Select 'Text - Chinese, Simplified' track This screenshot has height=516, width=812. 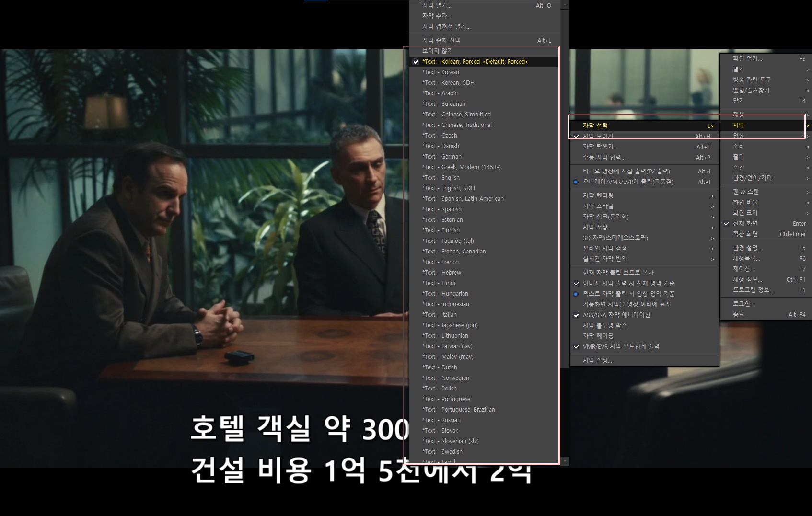(485, 114)
